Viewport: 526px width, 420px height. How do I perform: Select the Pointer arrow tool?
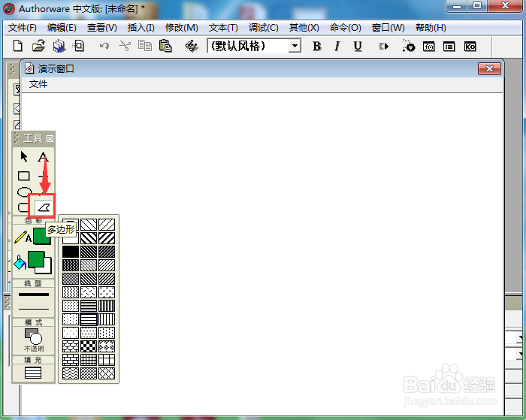24,156
